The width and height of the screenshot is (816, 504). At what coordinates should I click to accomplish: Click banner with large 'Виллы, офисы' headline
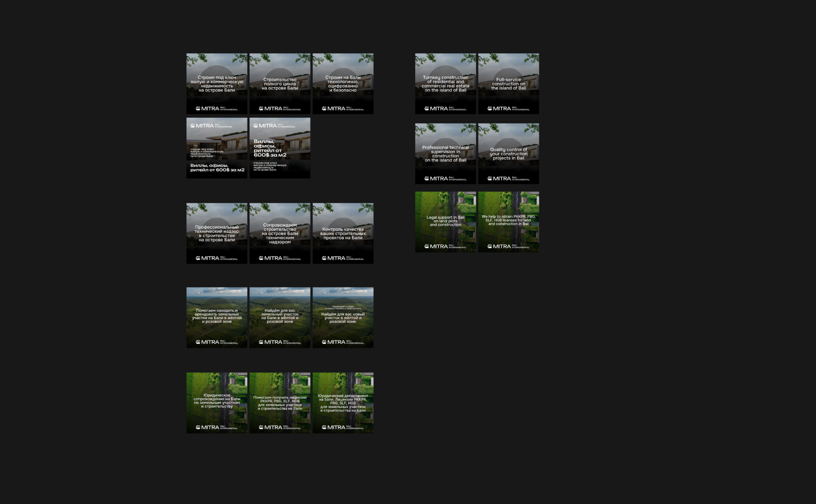280,148
